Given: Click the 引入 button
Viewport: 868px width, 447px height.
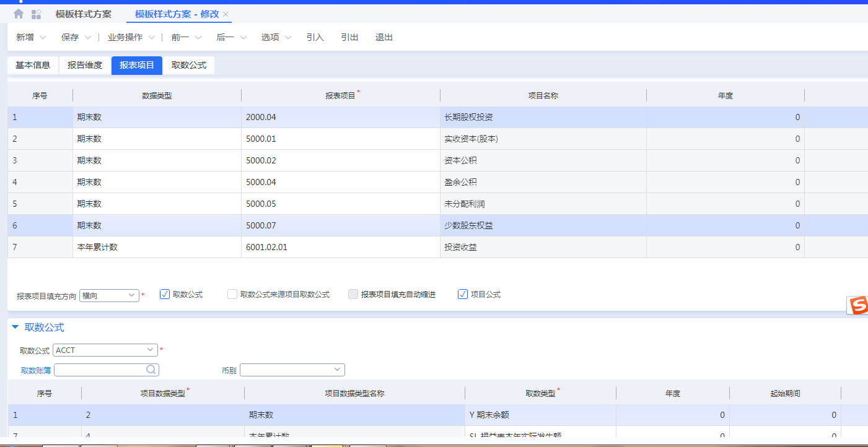Looking at the screenshot, I should [315, 38].
